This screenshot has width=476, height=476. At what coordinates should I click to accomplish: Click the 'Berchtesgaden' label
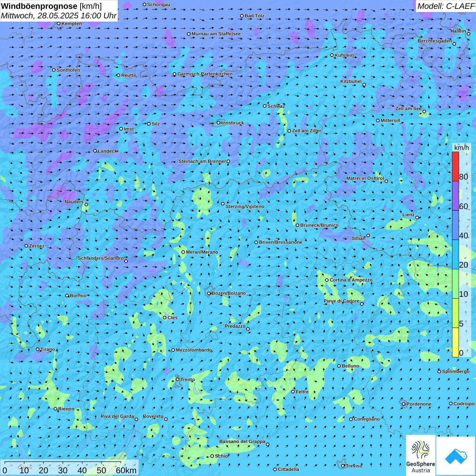coord(435,41)
